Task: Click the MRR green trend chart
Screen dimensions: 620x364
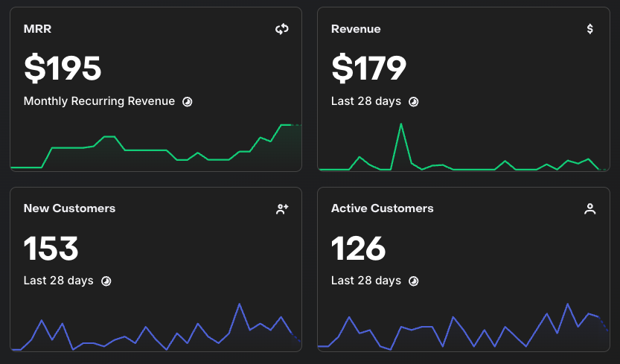Action: click(156, 147)
